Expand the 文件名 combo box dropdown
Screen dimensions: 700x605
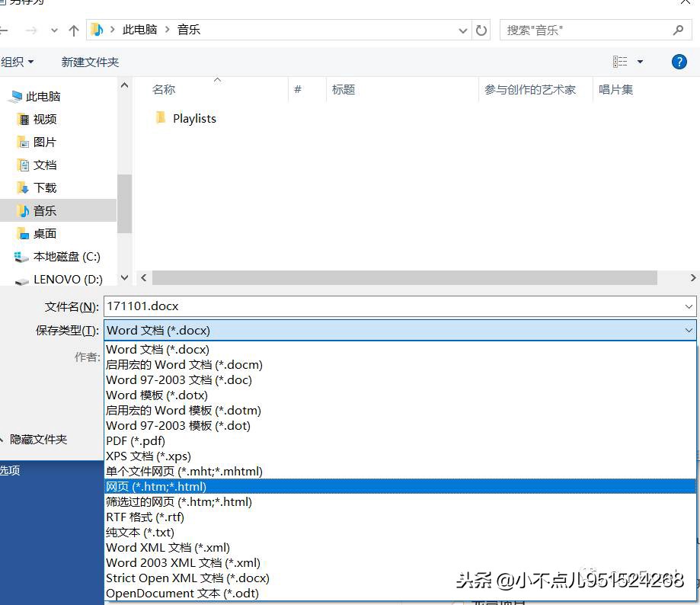tap(687, 306)
